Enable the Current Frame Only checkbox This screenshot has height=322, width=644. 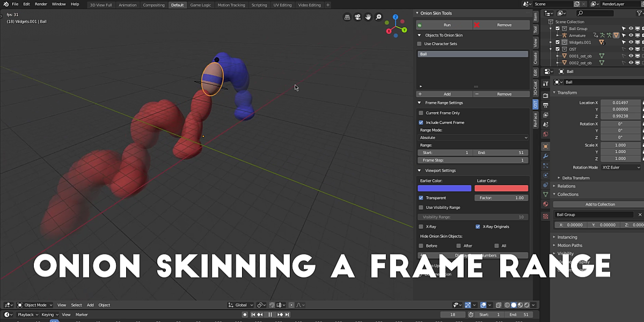coord(421,113)
